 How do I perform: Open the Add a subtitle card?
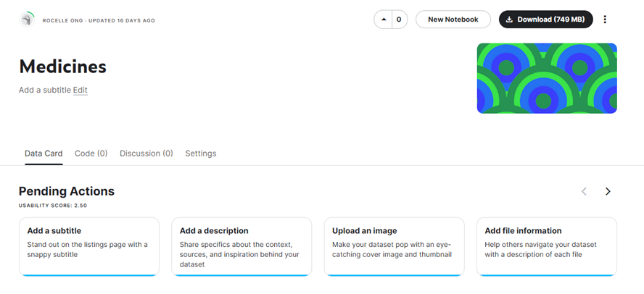pyautogui.click(x=89, y=246)
